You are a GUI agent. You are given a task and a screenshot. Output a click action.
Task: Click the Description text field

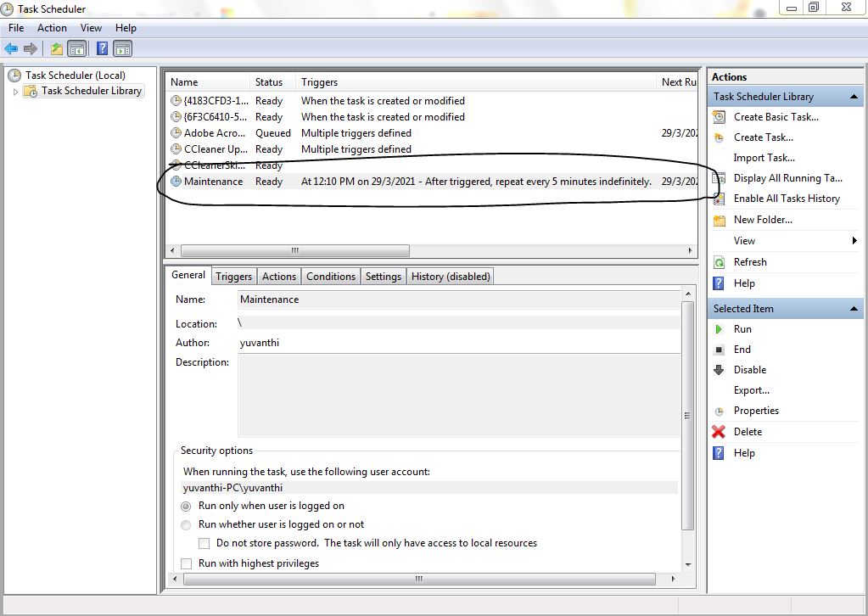(x=459, y=395)
